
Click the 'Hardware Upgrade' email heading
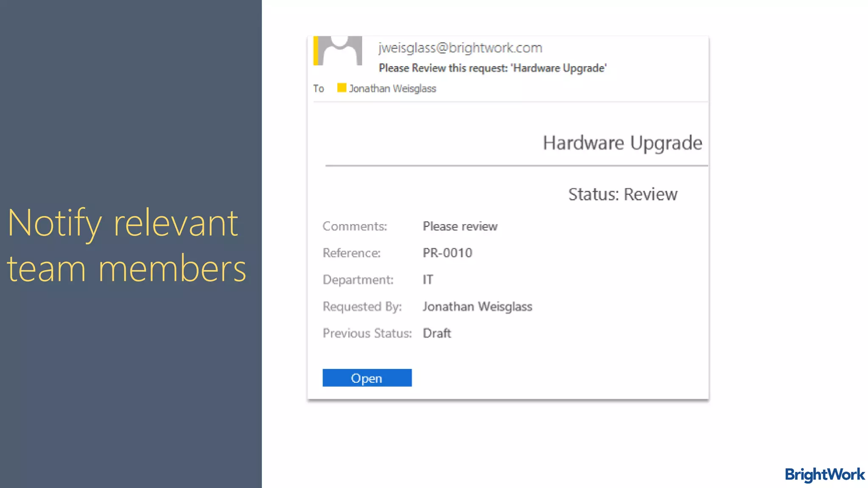tap(622, 143)
